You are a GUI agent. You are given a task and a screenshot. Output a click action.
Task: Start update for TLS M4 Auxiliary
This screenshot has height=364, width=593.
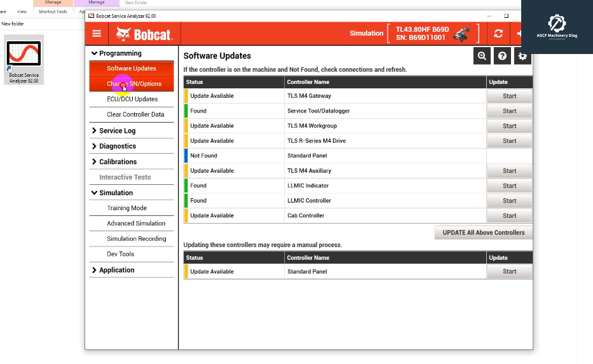509,171
